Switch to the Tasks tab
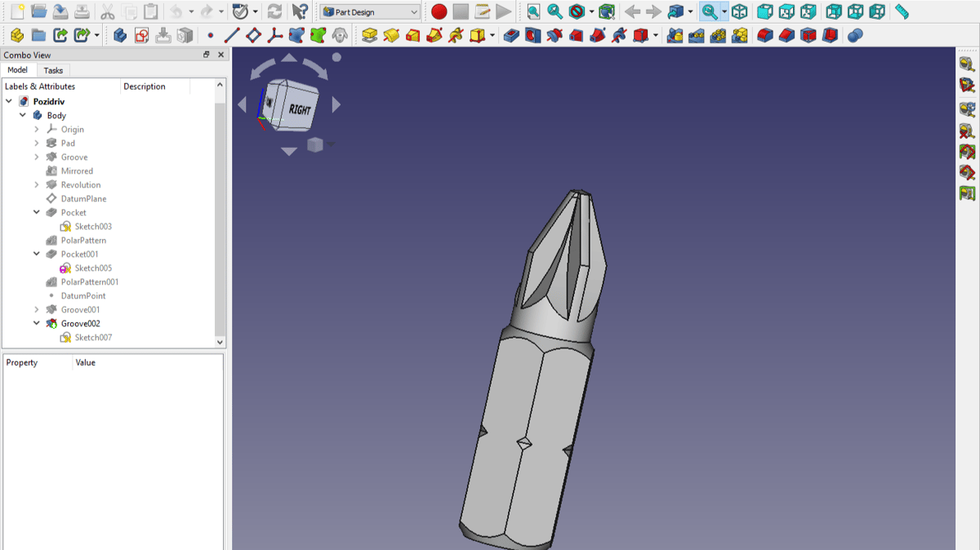 [53, 70]
